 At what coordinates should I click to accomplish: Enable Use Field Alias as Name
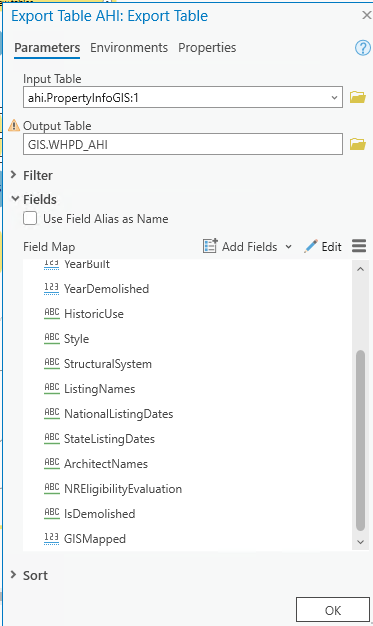click(x=30, y=218)
